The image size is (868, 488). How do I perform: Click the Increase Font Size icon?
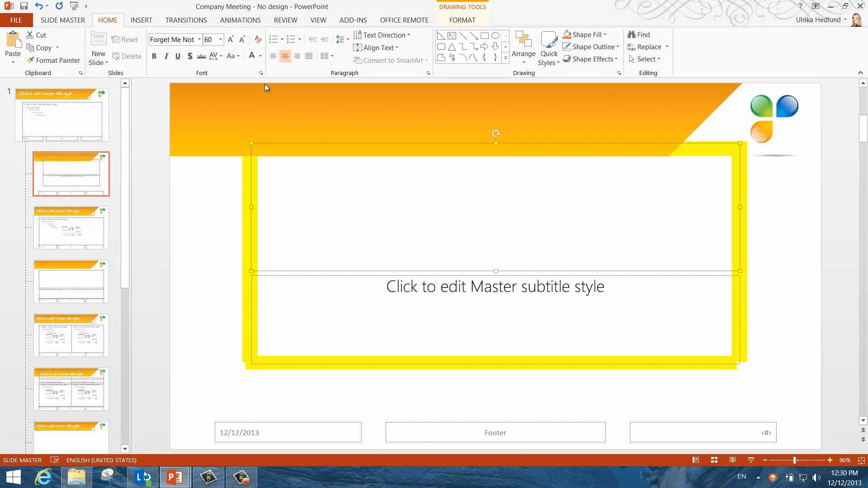(231, 40)
